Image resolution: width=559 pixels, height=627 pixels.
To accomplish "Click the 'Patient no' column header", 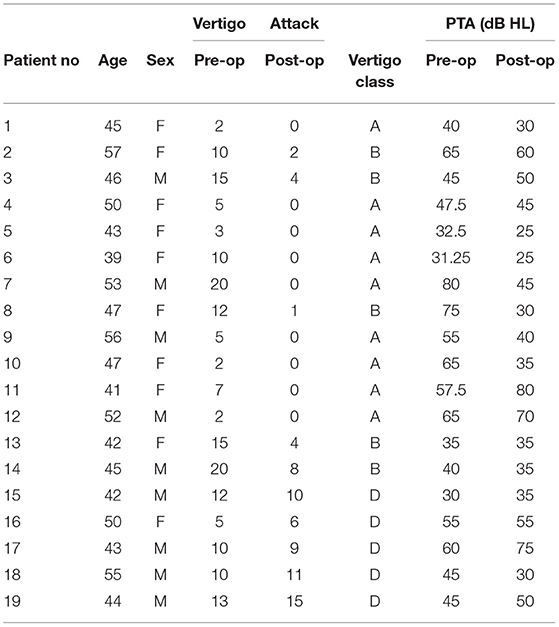I will (42, 60).
